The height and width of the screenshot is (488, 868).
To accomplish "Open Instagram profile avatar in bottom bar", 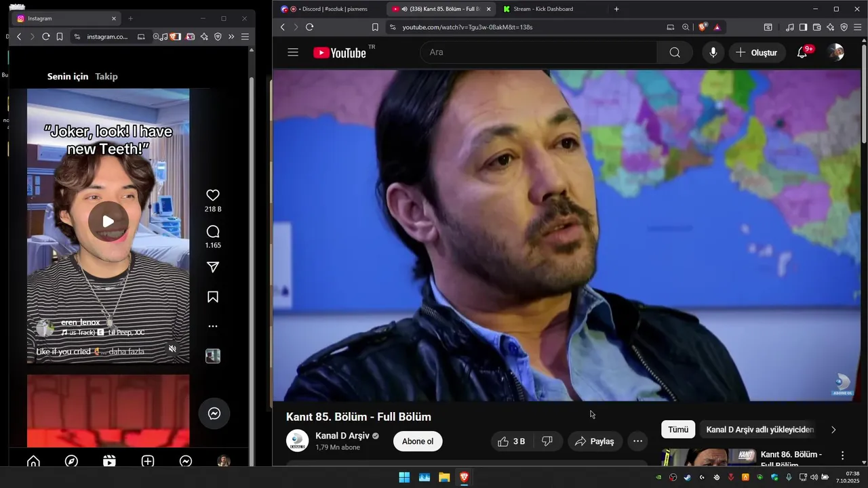I will (224, 462).
